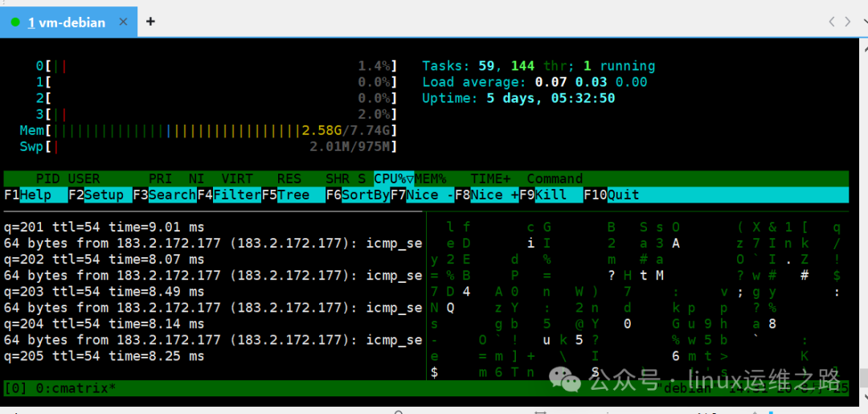
Task: Click ping line q=205 time=8.25 ms
Action: (104, 355)
